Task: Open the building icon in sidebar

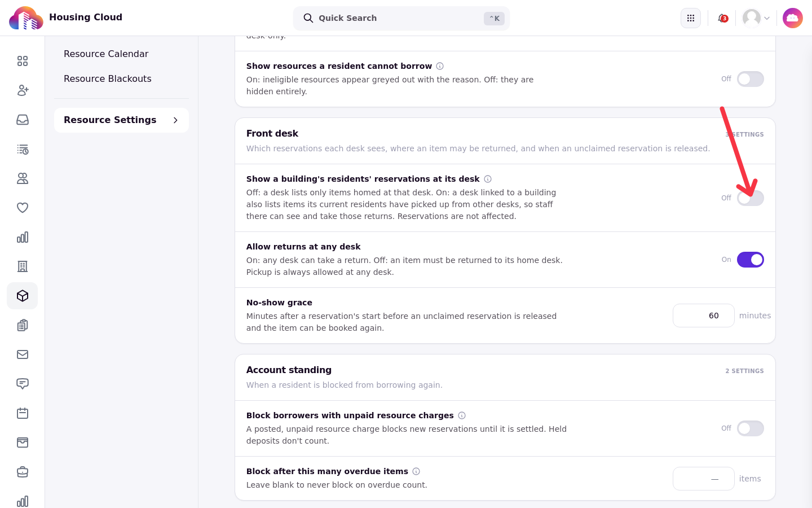Action: (23, 266)
